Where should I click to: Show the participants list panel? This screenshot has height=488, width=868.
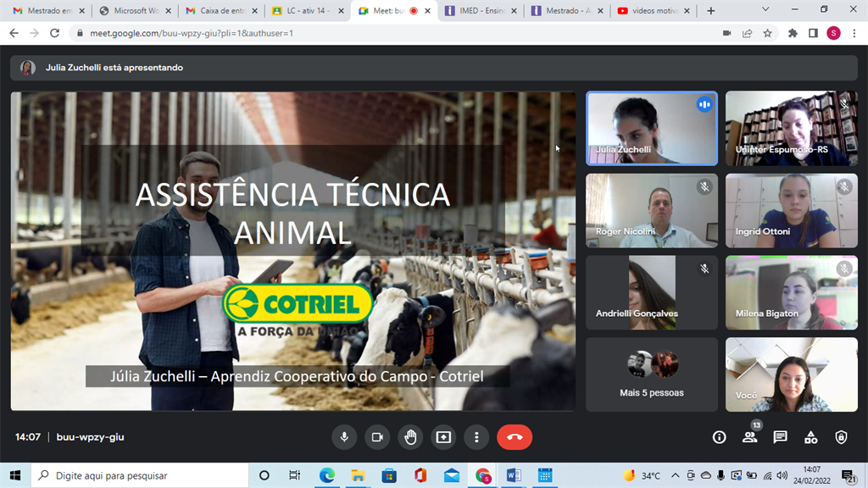pos(749,437)
